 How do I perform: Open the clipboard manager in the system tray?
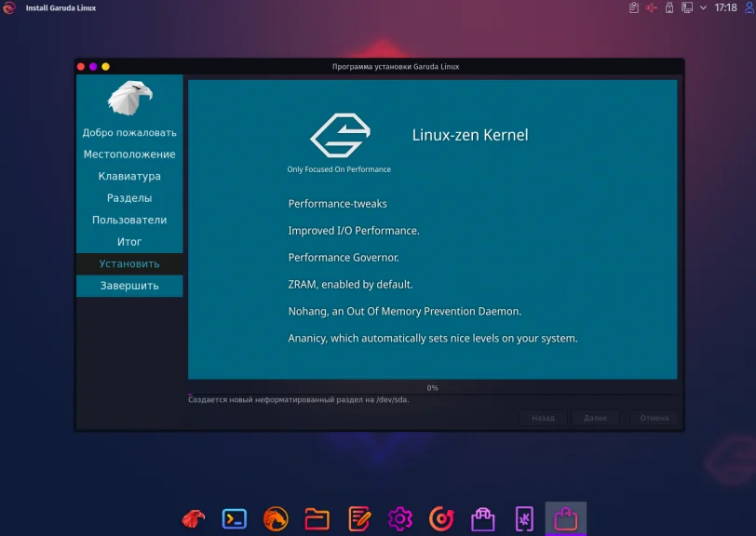tap(634, 7)
